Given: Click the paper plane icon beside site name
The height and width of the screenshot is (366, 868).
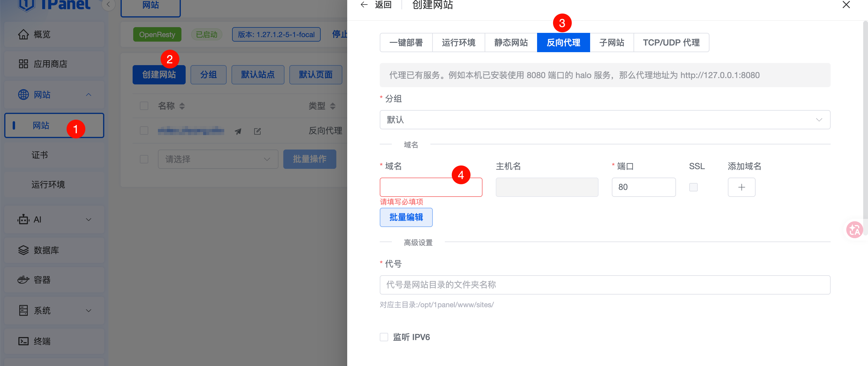Looking at the screenshot, I should tap(238, 131).
